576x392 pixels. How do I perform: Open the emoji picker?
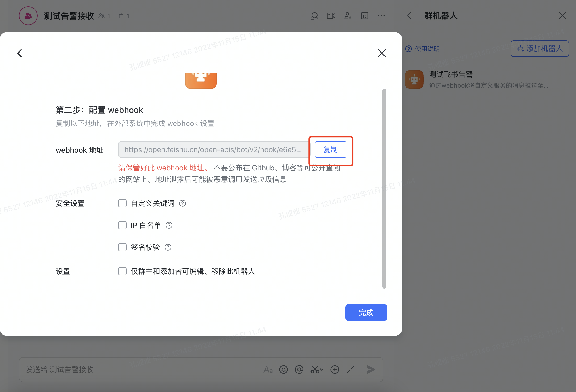point(284,370)
